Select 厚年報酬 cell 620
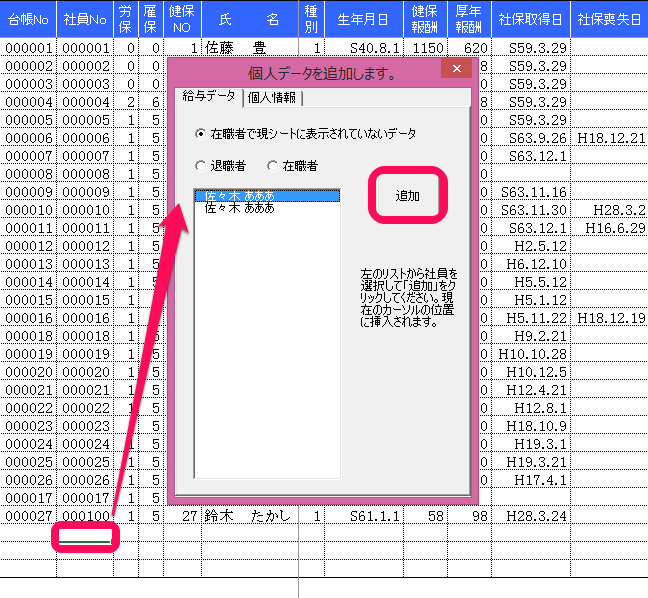Screen dimensions: 648x598 pos(469,48)
